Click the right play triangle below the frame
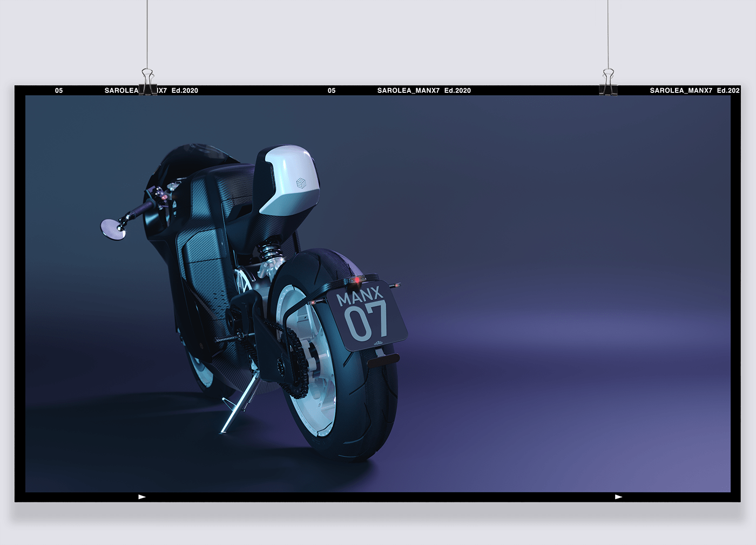This screenshot has width=756, height=545. tap(617, 496)
